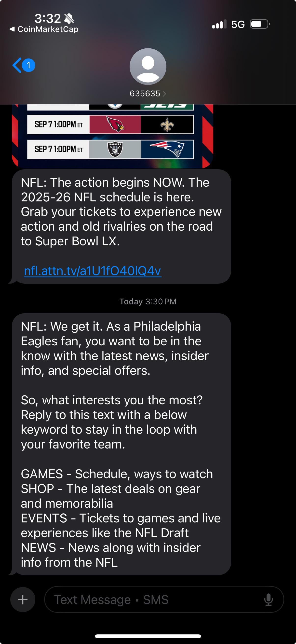Tap the silent mode bell indicator

69,18
